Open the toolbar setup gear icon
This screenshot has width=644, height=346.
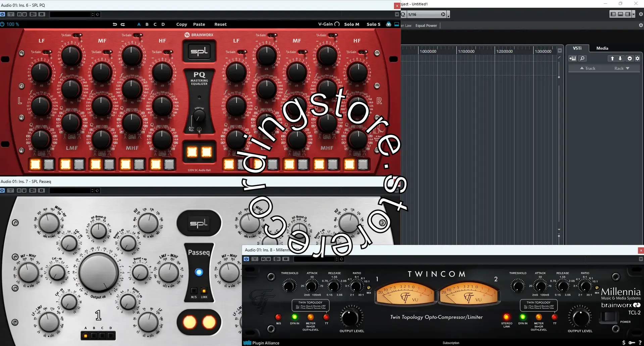[641, 14]
